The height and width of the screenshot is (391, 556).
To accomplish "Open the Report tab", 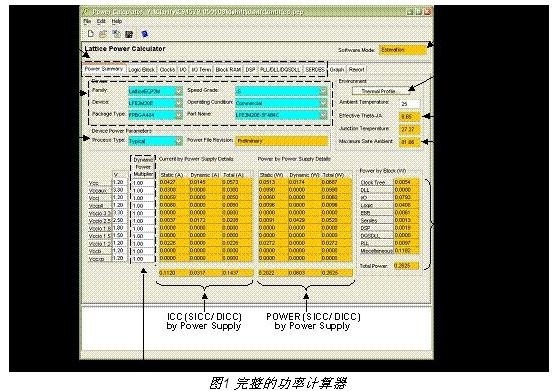I will [x=356, y=69].
